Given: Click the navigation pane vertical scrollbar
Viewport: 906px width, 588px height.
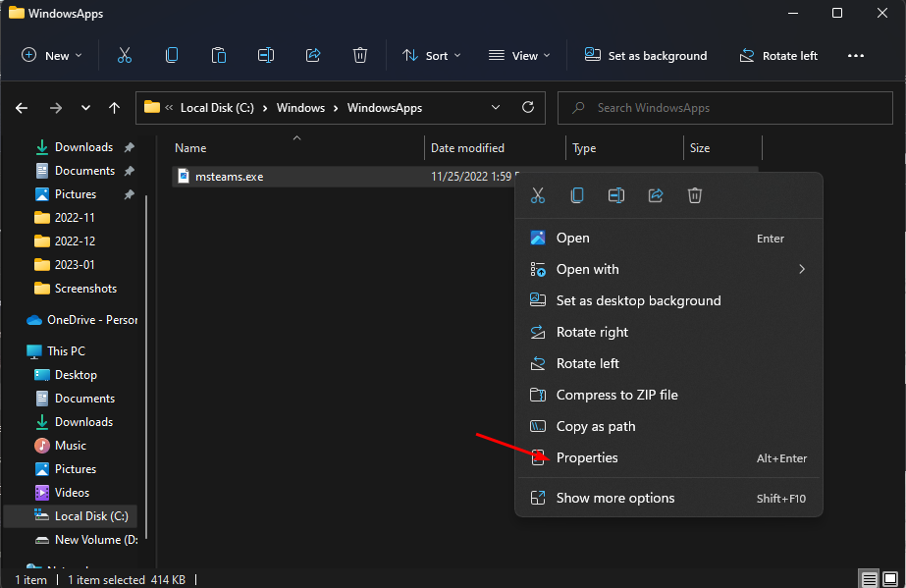Looking at the screenshot, I should 147,367.
